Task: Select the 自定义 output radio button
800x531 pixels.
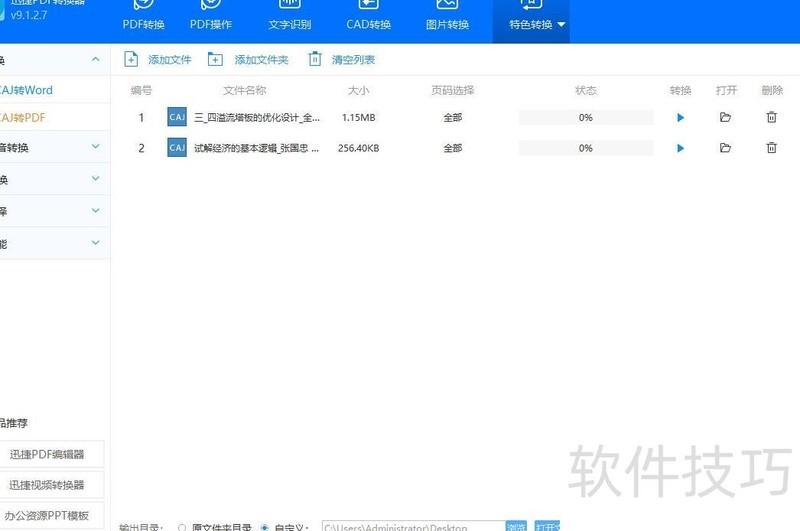Action: [264, 527]
